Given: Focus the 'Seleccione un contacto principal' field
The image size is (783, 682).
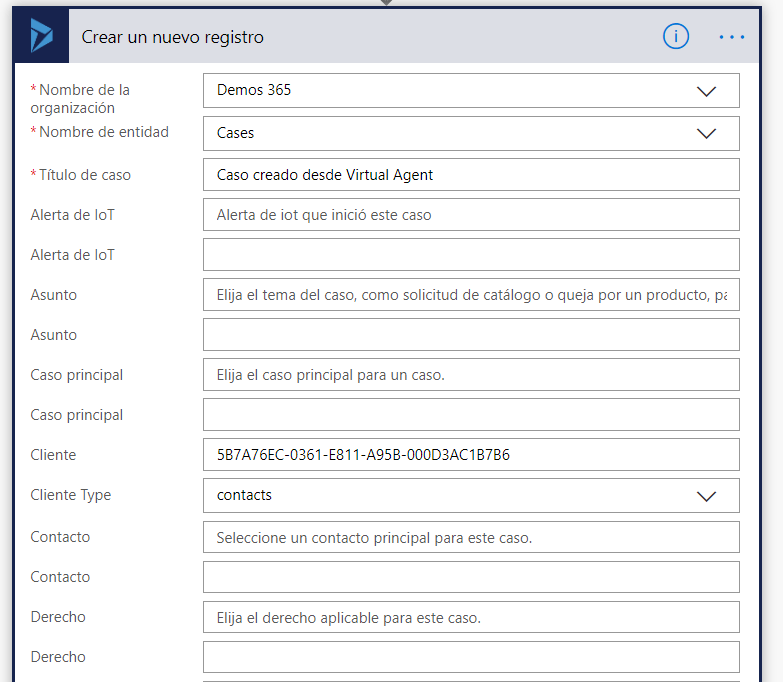Looking at the screenshot, I should (470, 537).
